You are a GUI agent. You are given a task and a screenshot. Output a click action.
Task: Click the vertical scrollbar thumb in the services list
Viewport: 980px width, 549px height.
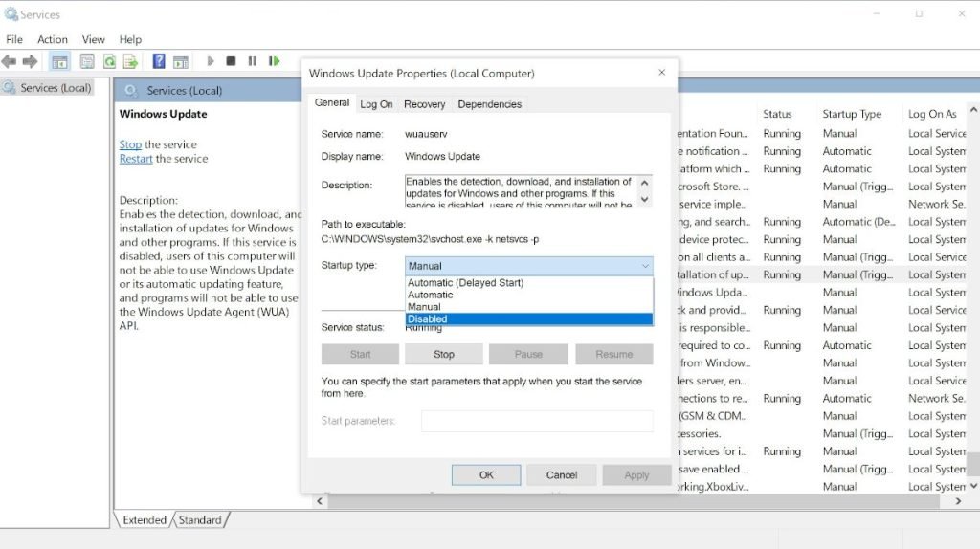tap(973, 465)
